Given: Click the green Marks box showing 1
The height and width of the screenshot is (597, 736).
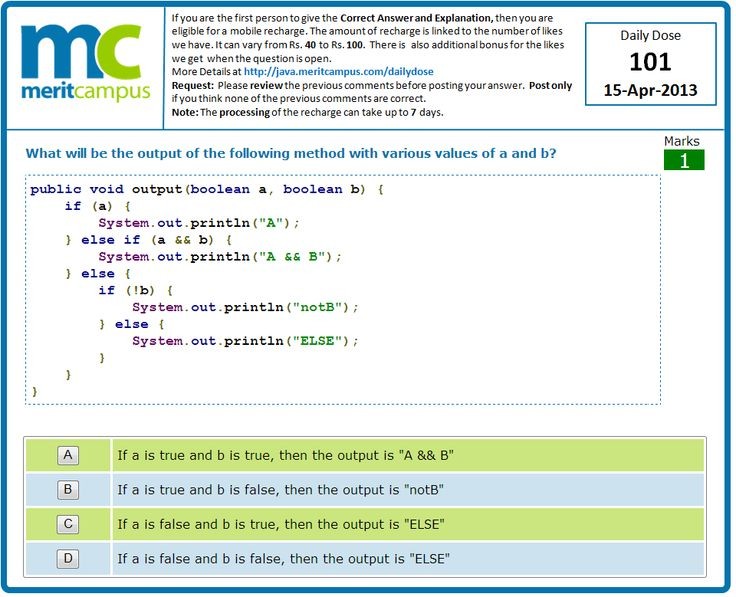Looking at the screenshot, I should 684,160.
